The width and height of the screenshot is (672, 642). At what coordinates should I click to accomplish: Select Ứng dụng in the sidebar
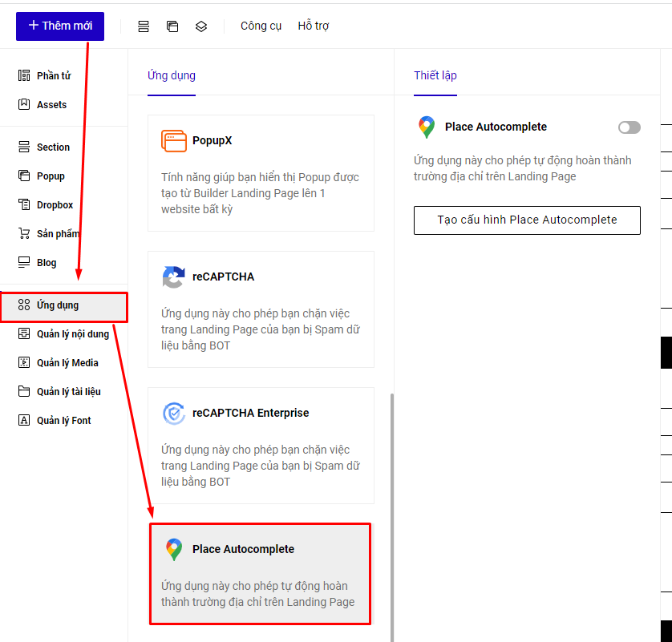(x=58, y=305)
